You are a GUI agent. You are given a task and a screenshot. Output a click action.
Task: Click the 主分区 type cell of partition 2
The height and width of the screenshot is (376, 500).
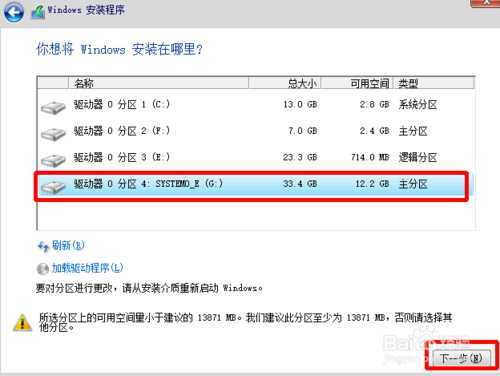(x=413, y=131)
